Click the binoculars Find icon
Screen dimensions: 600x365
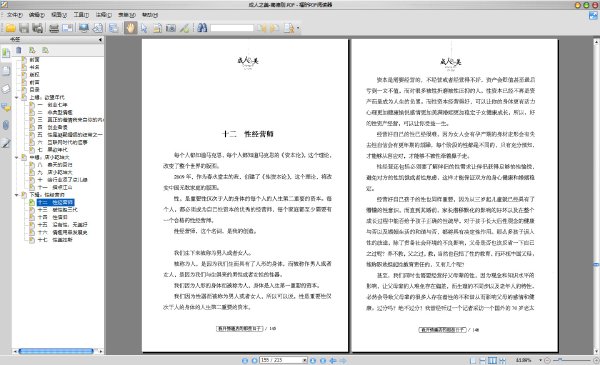coord(202,28)
